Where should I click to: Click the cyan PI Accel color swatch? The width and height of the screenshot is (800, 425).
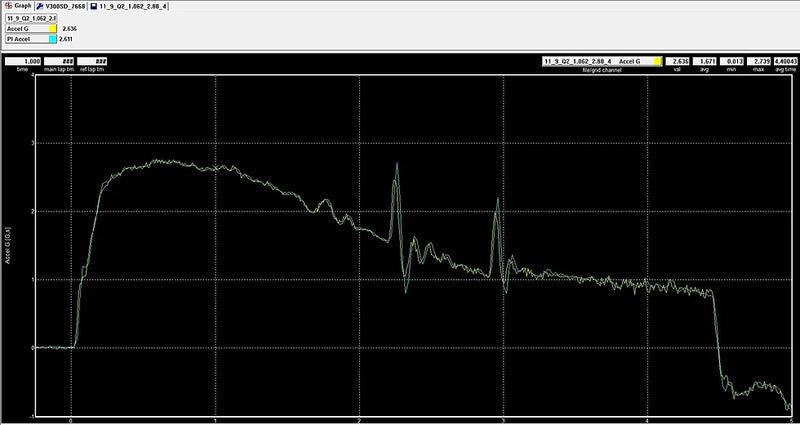pyautogui.click(x=52, y=41)
